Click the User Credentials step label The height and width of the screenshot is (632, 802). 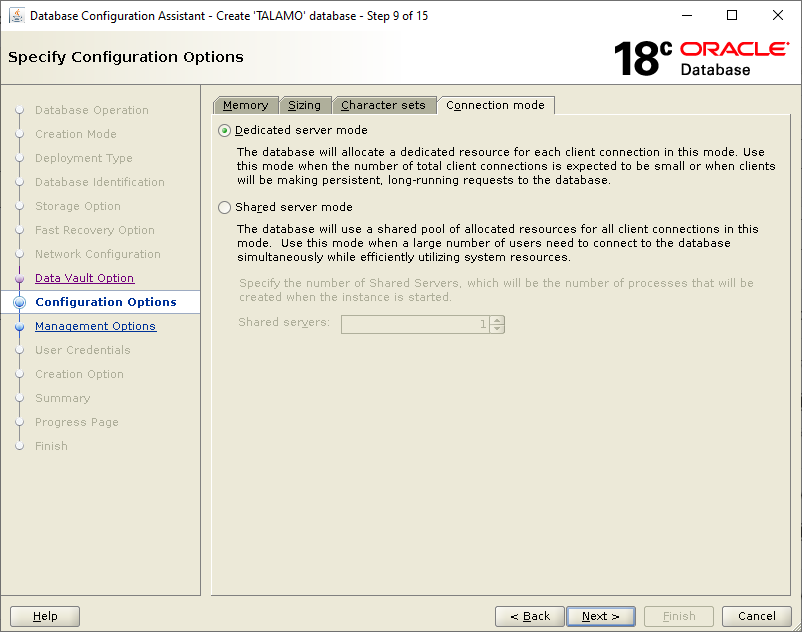pos(83,350)
